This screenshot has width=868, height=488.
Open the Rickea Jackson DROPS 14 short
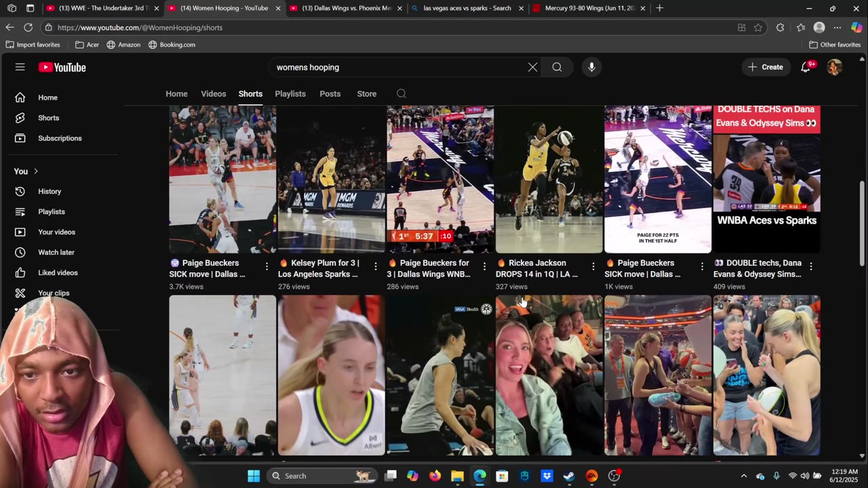(549, 180)
